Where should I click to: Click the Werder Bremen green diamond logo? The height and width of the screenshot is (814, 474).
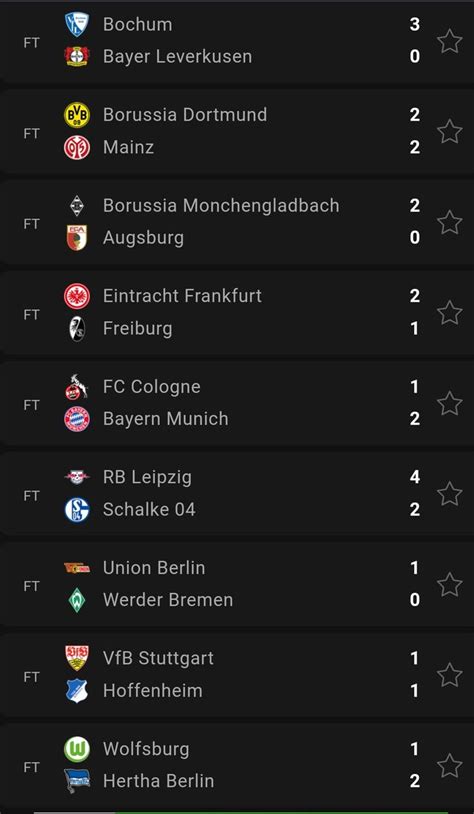click(77, 600)
